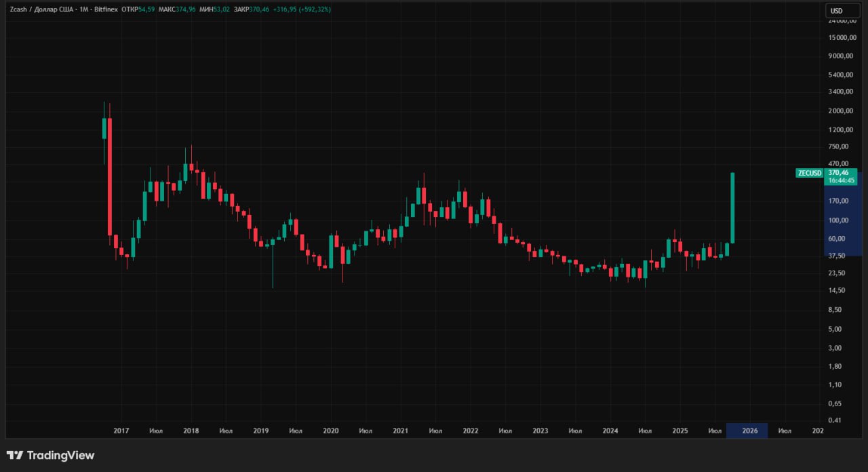This screenshot has height=472, width=868.
Task: Click the green ZECUSD symbol label
Action: pos(808,173)
